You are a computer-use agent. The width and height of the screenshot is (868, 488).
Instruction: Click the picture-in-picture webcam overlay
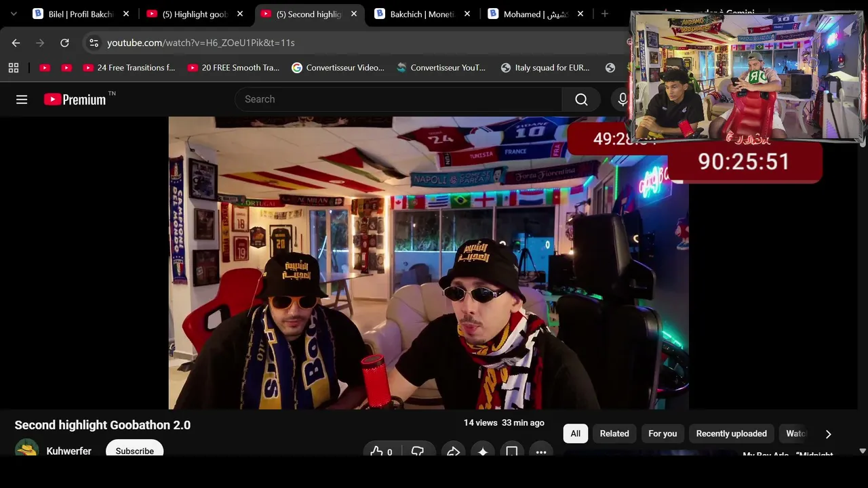click(x=747, y=77)
